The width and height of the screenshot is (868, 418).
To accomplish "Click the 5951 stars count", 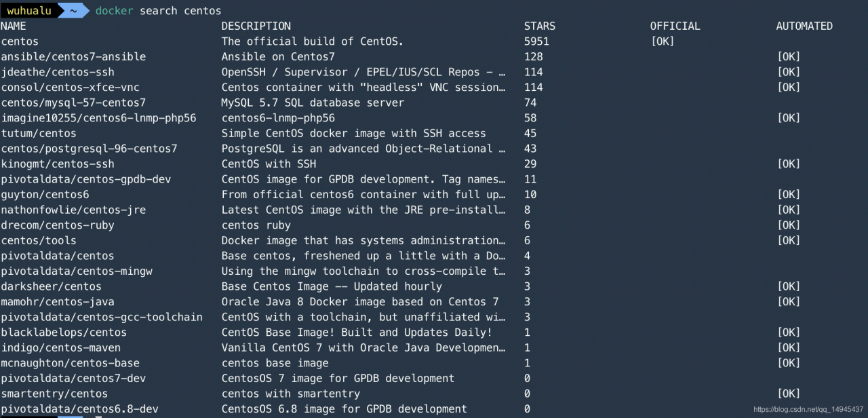I will pos(536,41).
